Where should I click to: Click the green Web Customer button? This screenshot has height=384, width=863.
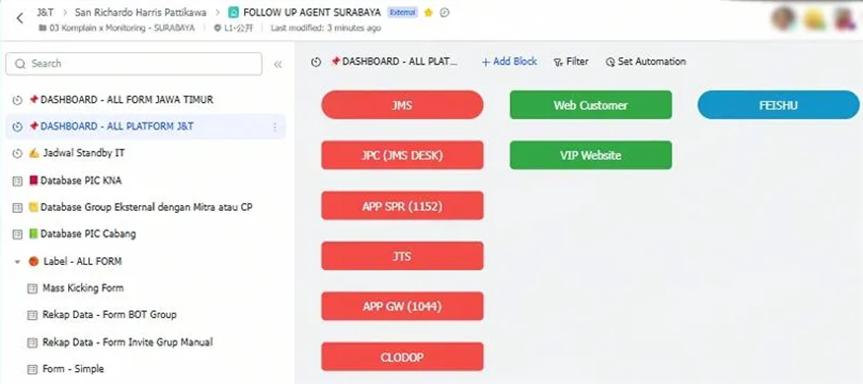pyautogui.click(x=591, y=105)
